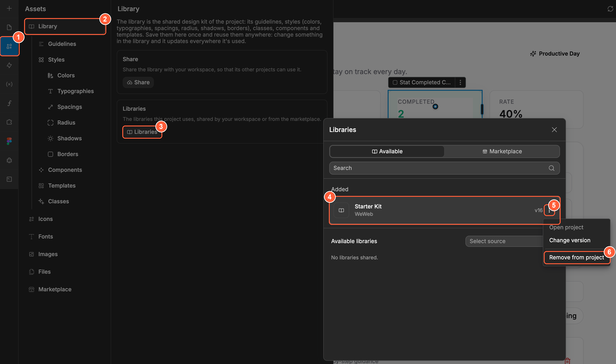The height and width of the screenshot is (364, 616).
Task: Open the Select source dropdown
Action: point(504,241)
